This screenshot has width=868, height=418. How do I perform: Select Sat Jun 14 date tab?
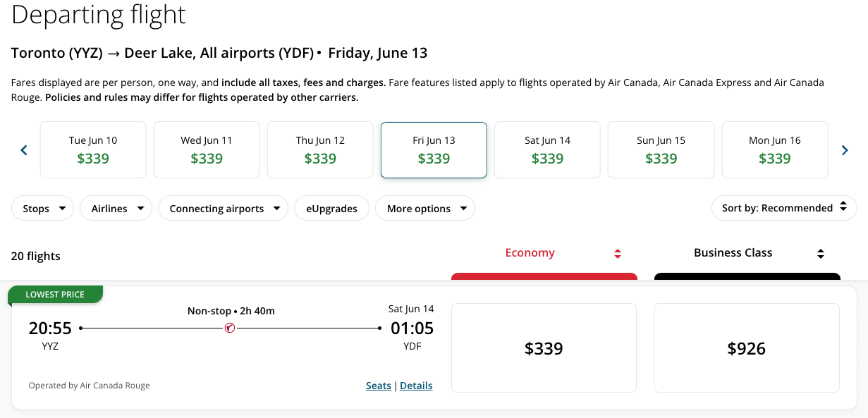coord(547,150)
